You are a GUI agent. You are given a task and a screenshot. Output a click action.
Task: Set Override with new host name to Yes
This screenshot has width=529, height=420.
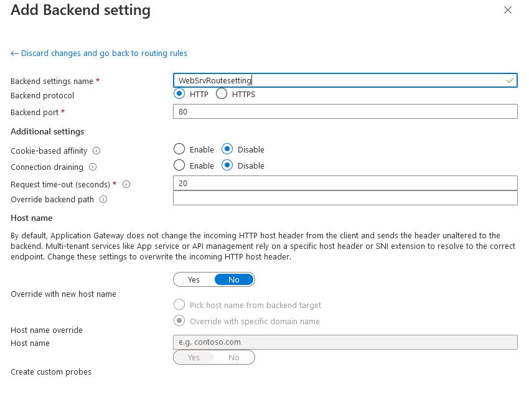194,279
